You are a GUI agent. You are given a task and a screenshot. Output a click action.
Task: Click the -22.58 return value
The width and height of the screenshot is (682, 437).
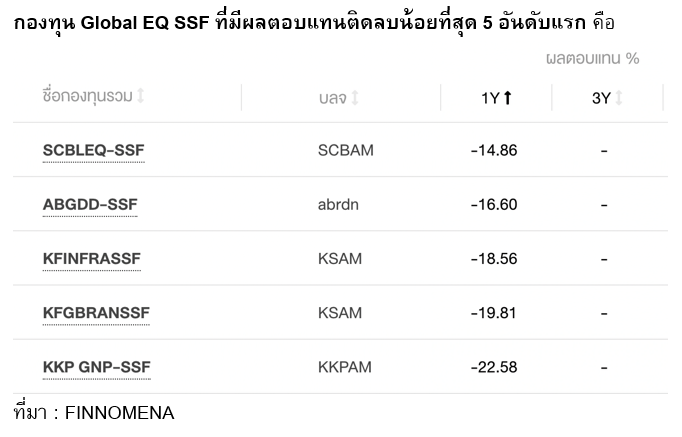493,367
